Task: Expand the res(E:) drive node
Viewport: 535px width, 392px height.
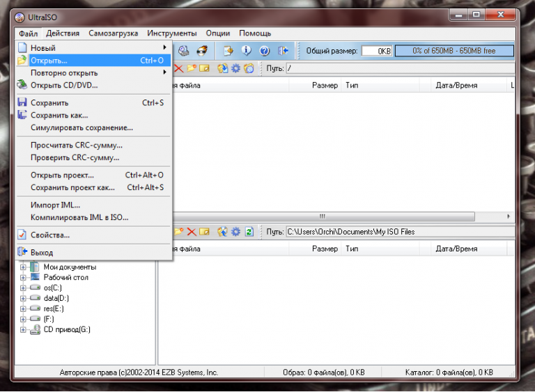Action: (23, 308)
